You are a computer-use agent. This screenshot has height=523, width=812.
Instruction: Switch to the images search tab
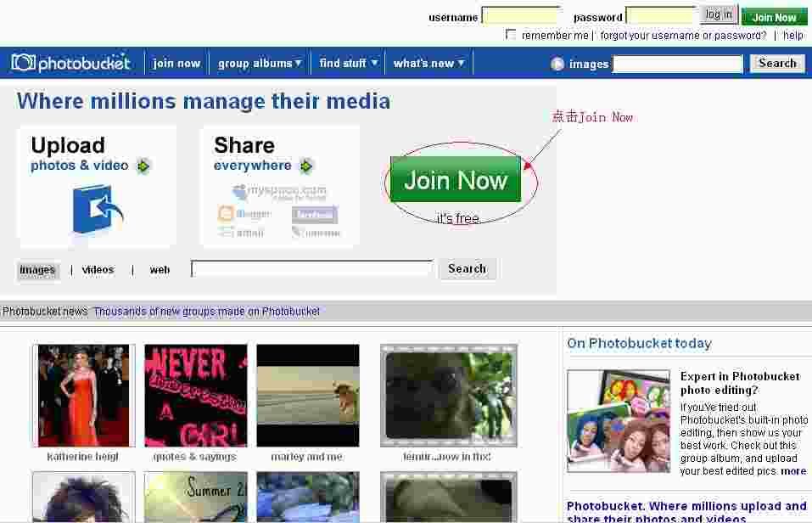click(37, 270)
